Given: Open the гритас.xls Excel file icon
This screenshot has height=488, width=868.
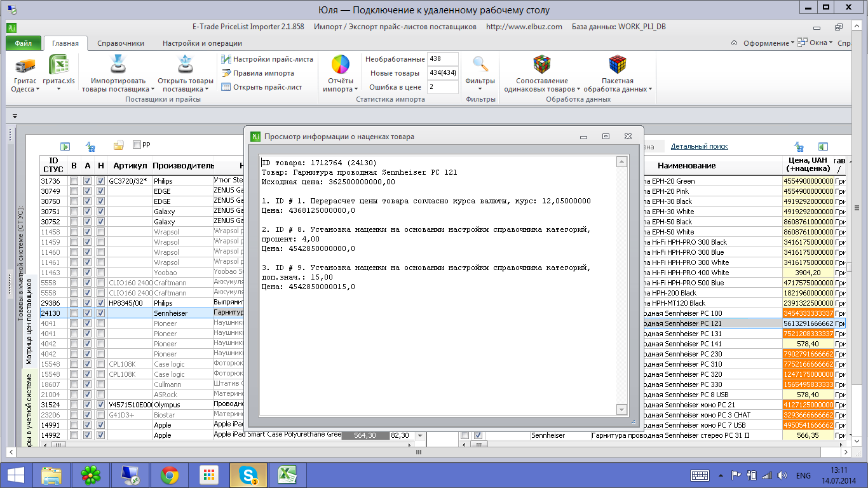Looking at the screenshot, I should click(x=58, y=65).
